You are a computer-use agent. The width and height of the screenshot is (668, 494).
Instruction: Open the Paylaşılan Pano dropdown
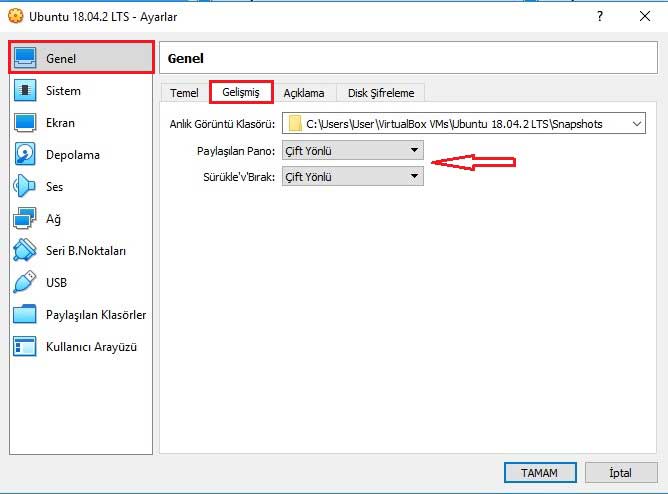(353, 150)
